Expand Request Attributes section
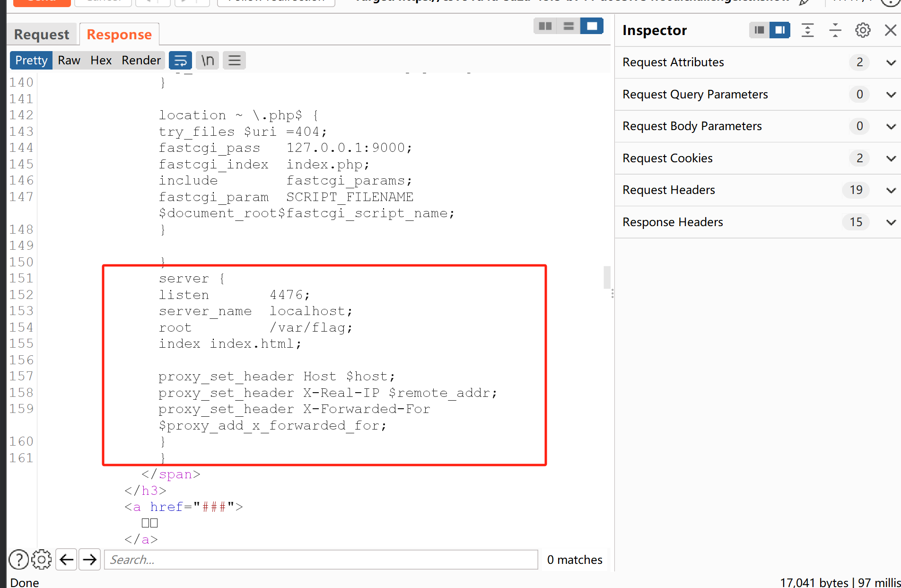 (891, 62)
